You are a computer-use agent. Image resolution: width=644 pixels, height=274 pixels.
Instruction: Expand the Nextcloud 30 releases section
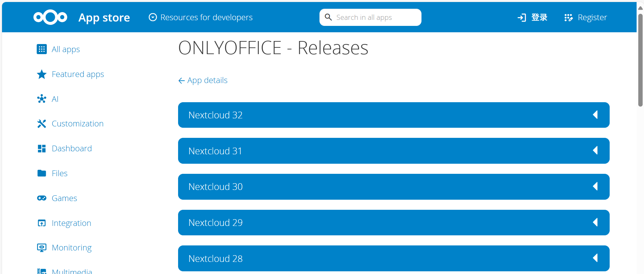(x=394, y=187)
